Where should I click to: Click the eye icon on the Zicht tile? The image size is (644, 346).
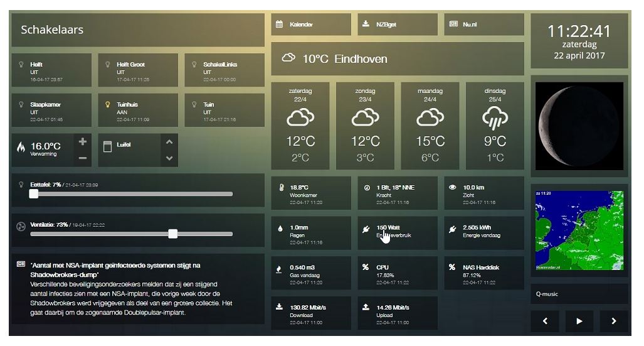click(453, 187)
